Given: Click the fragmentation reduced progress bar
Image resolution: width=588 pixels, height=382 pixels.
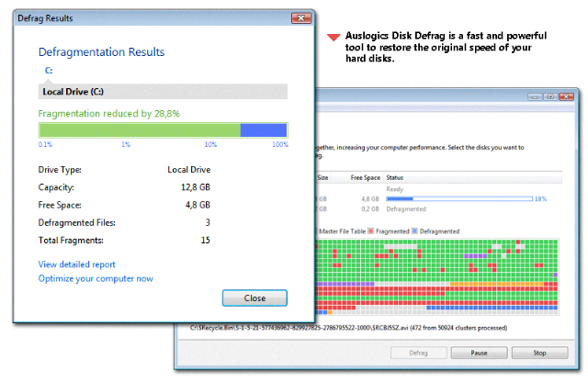Looking at the screenshot, I should 163,131.
